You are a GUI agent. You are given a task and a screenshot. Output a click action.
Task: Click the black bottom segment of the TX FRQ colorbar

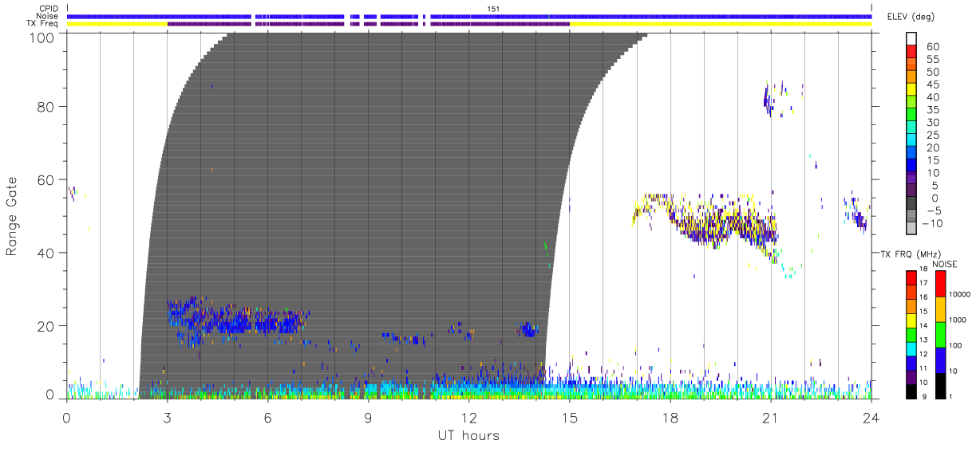(911, 391)
